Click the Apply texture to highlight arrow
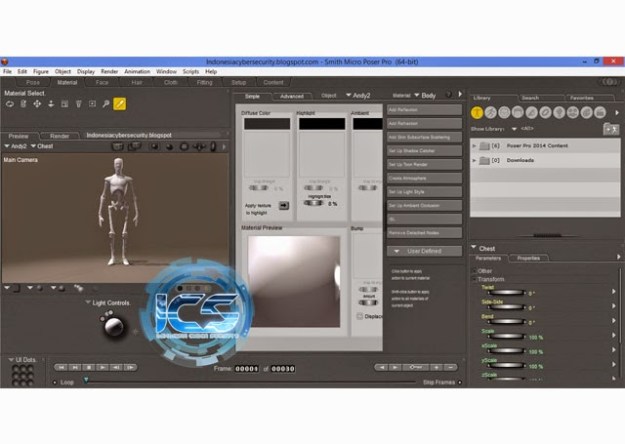 (x=283, y=205)
